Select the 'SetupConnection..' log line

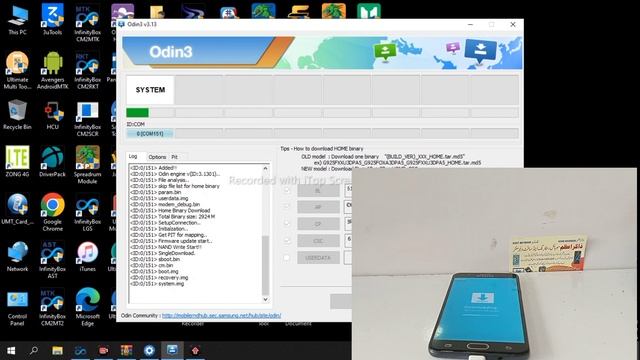point(165,222)
